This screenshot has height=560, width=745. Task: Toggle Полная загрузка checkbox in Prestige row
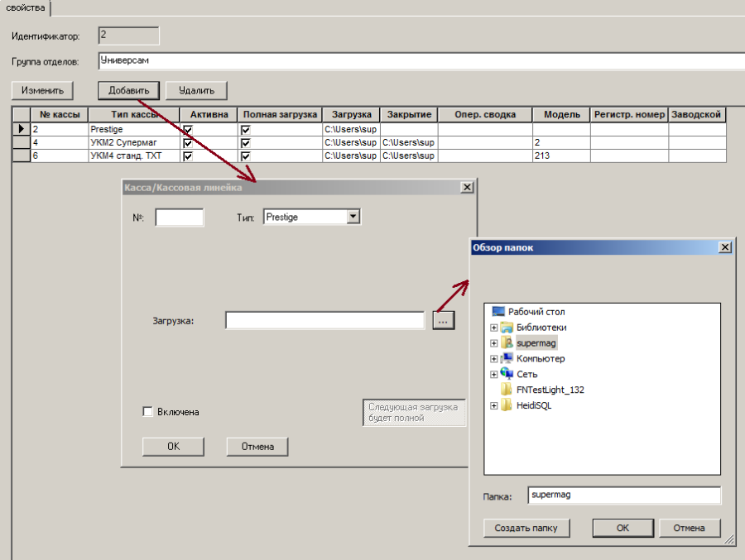pyautogui.click(x=246, y=130)
